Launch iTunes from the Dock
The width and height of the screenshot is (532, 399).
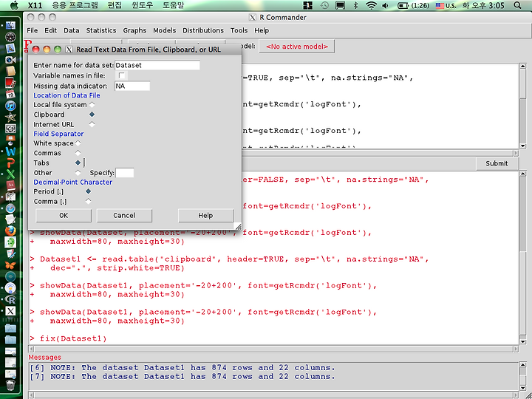10,106
